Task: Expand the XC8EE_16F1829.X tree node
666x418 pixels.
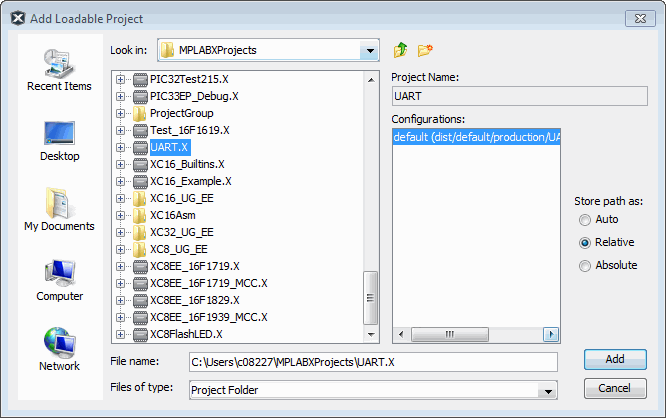Action: click(x=120, y=300)
